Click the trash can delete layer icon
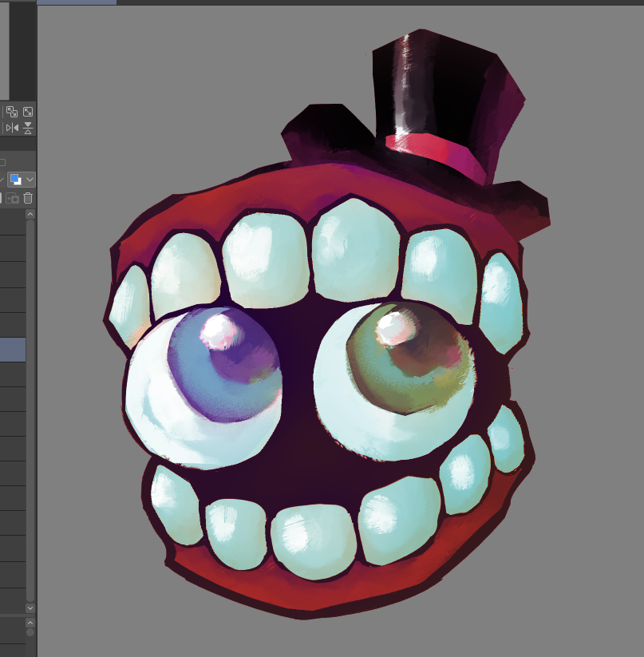This screenshot has height=657, width=644. pyautogui.click(x=28, y=198)
